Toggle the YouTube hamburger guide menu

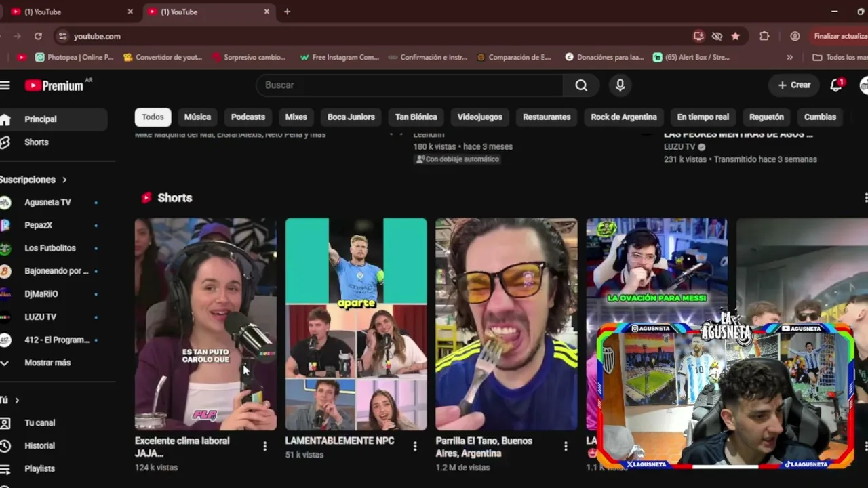5,85
